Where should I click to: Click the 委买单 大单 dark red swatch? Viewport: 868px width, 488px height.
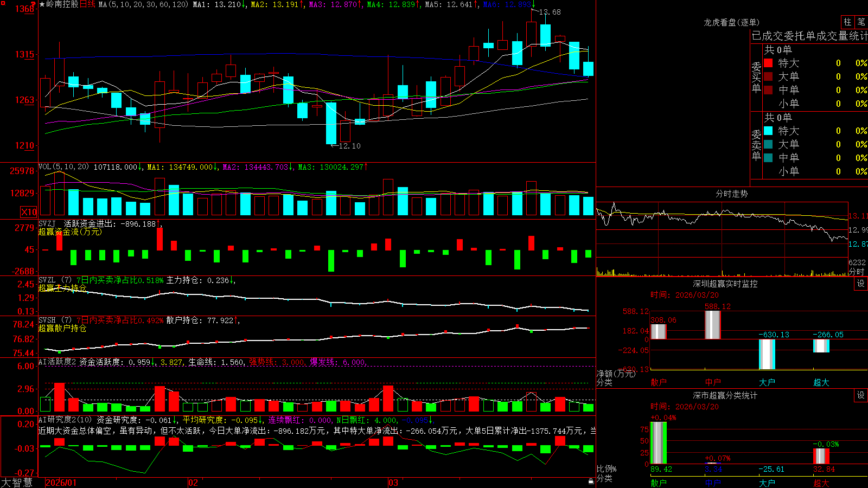point(768,76)
